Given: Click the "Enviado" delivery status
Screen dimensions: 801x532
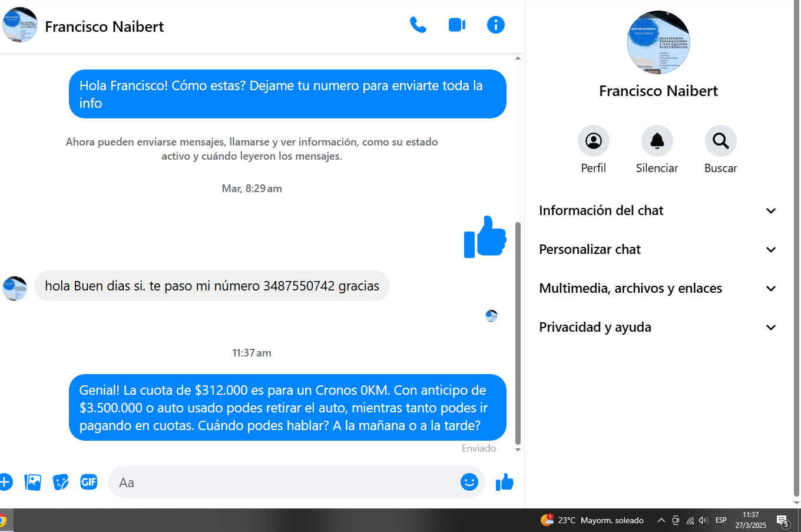Looking at the screenshot, I should pyautogui.click(x=479, y=448).
